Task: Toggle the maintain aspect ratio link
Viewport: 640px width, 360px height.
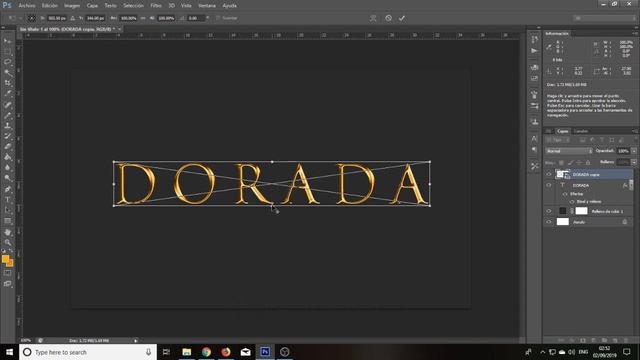Action: tap(143, 18)
